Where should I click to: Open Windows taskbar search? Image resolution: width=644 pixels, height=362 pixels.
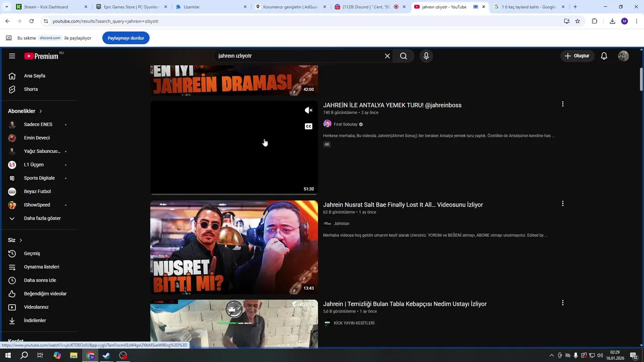[24, 355]
